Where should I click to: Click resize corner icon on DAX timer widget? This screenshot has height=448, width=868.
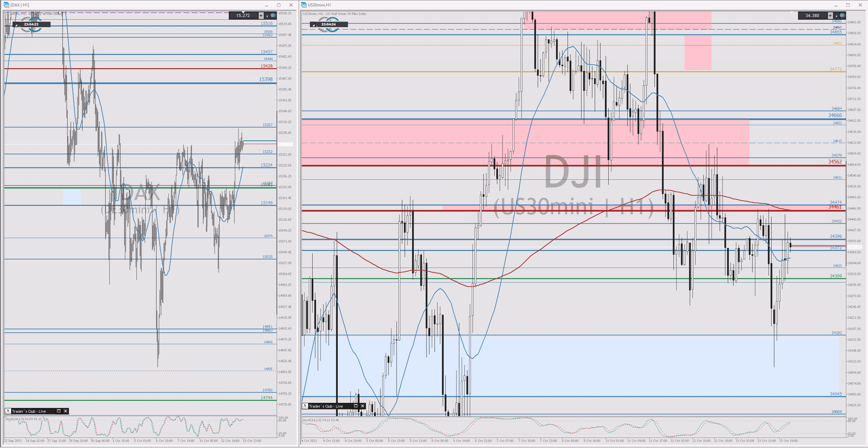coord(15,25)
